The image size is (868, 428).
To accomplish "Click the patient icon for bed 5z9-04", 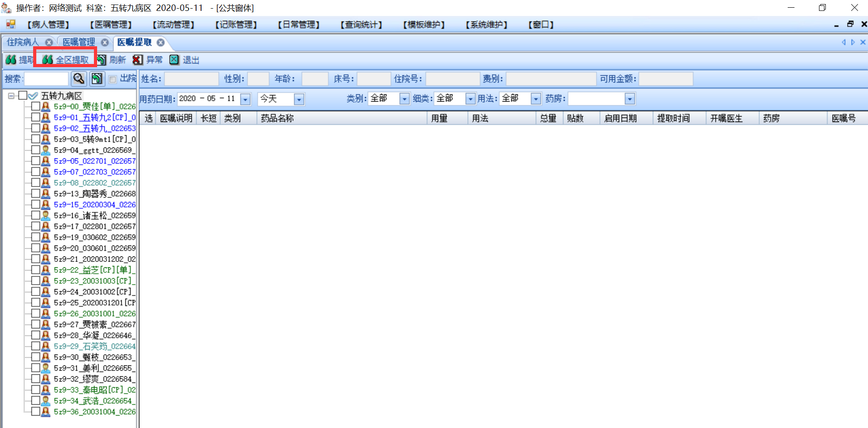I will tap(46, 150).
